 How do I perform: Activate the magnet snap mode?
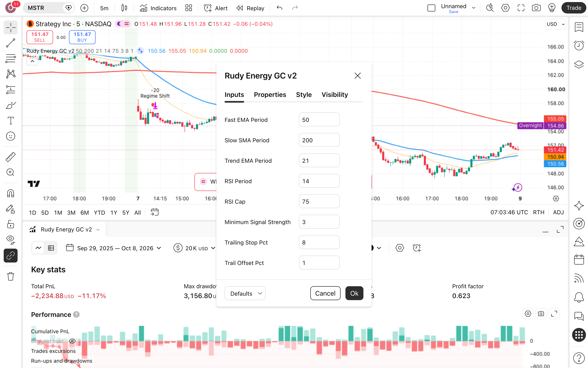click(x=10, y=193)
